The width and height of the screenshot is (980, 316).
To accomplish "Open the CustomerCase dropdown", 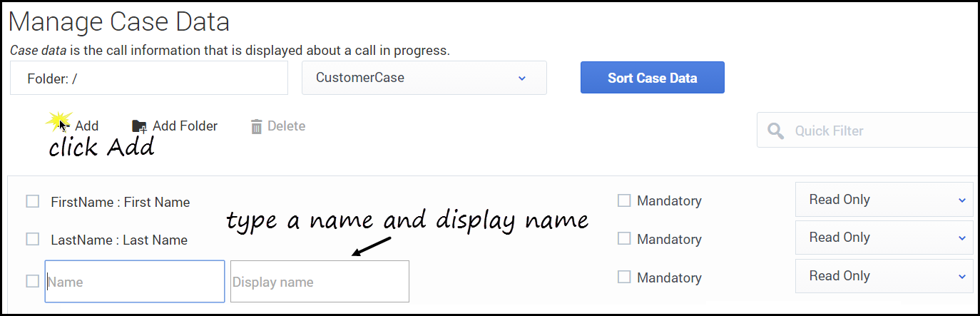I will pos(424,78).
